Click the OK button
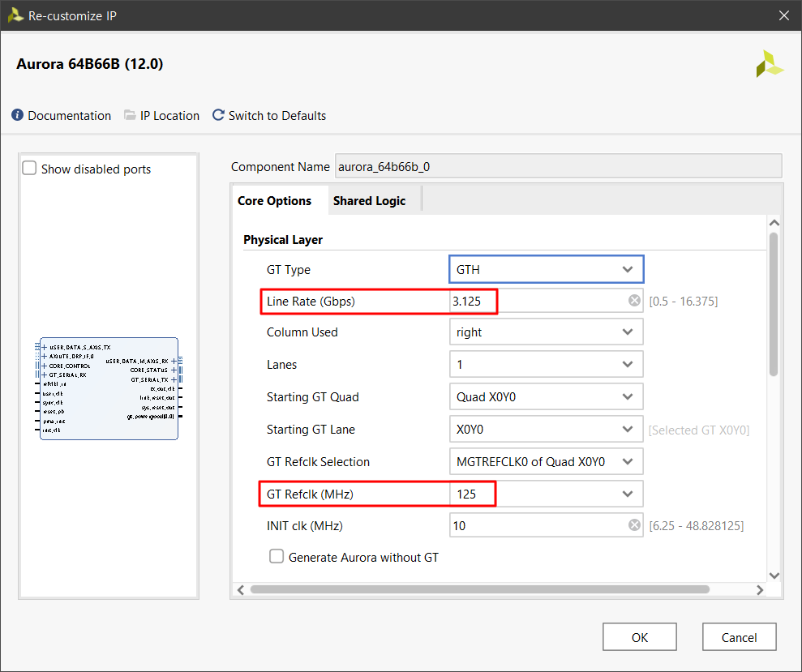The image size is (802, 672). tap(639, 637)
